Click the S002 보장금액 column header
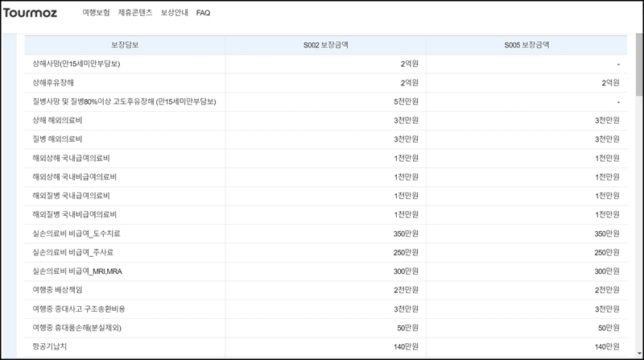Image resolution: width=644 pixels, height=360 pixels. tap(326, 45)
